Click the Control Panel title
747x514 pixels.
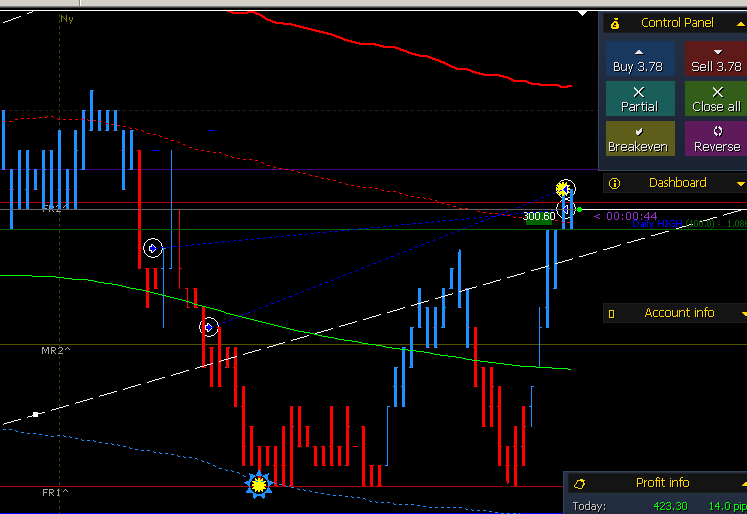677,23
